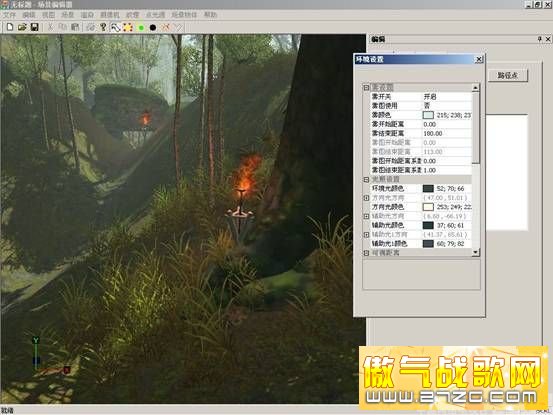Click the 60; 79; 82 color value text

(450, 244)
